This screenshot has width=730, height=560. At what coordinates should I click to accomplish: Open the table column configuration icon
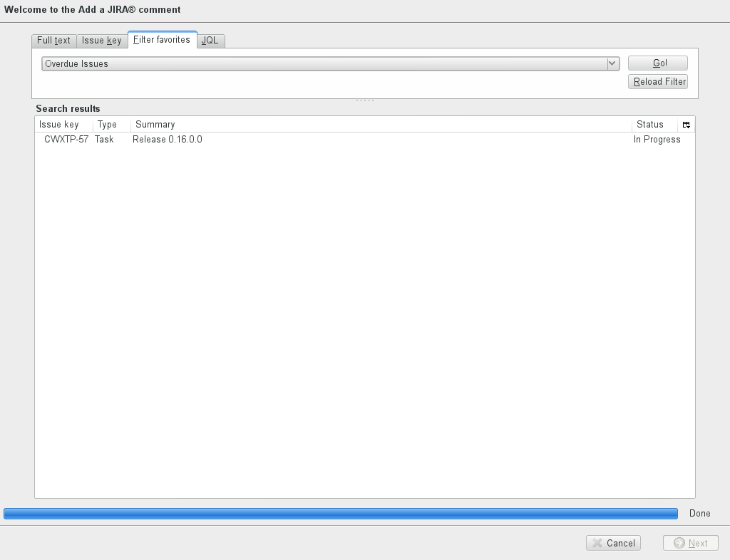click(686, 125)
